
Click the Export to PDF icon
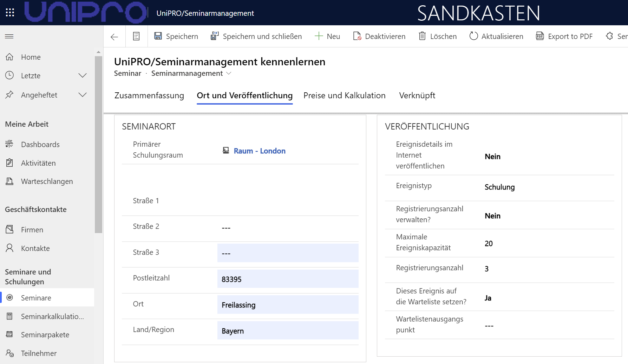point(540,36)
